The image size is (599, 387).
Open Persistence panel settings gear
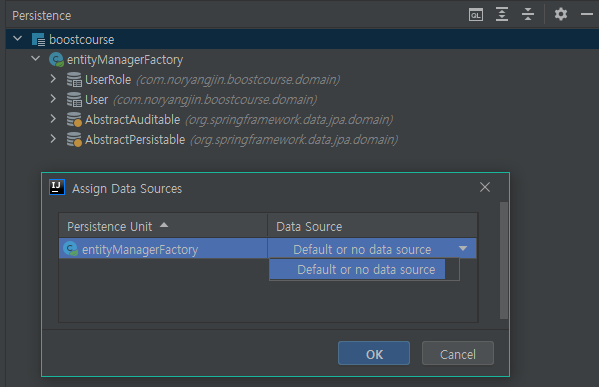[x=561, y=15]
